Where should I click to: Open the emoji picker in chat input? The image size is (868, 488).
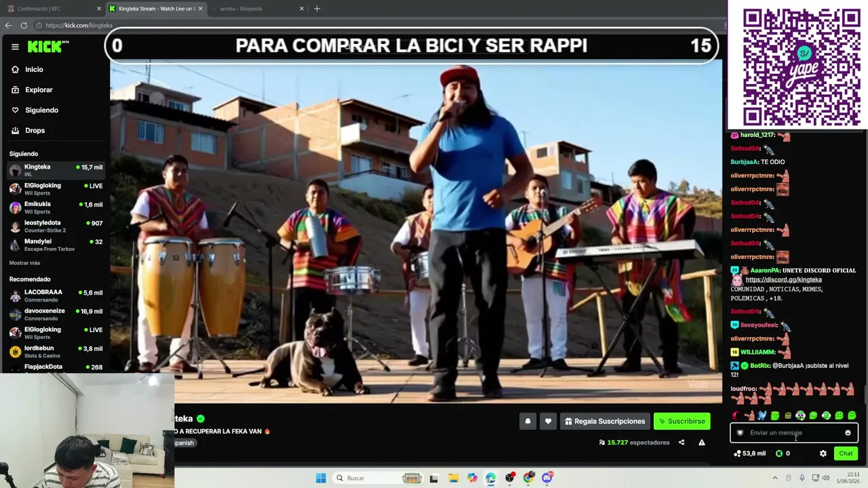tap(848, 432)
